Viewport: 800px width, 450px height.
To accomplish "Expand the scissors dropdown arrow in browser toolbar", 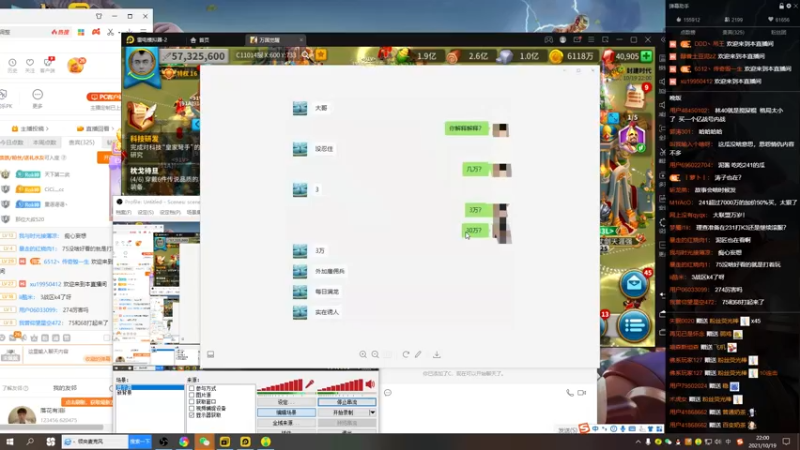I will coord(118,32).
